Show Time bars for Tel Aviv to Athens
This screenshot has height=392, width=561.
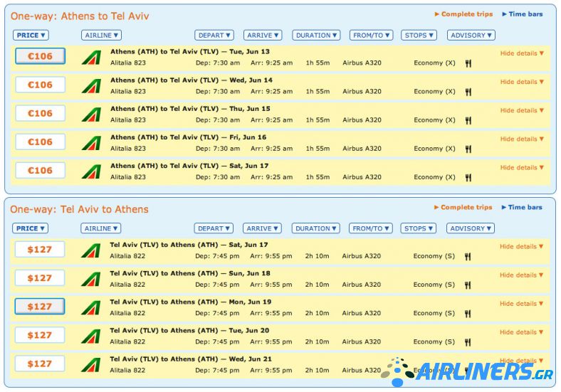(x=522, y=207)
